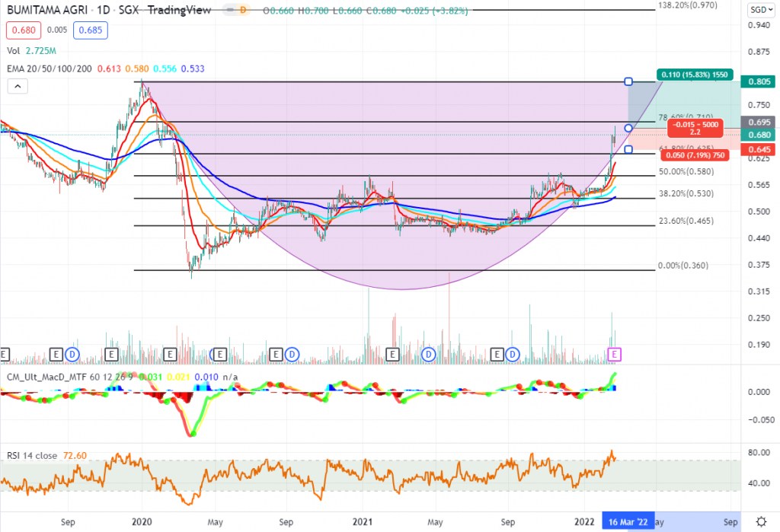Click the orange EMA value 0.580 in legend
780x532 pixels.
pyautogui.click(x=137, y=68)
